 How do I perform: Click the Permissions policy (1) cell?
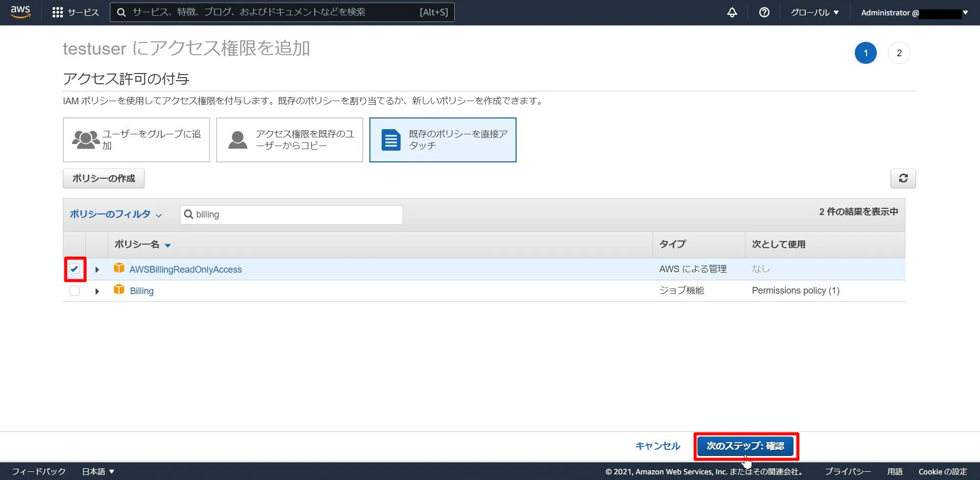click(x=796, y=291)
